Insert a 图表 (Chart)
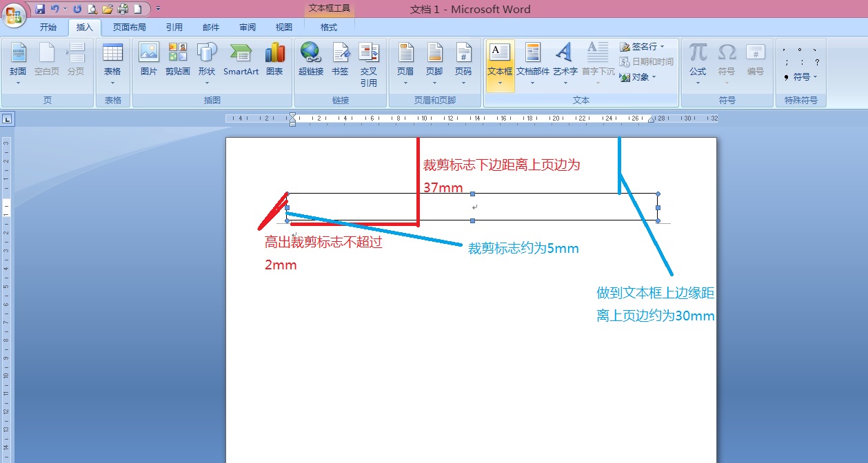The width and height of the screenshot is (868, 463). tap(275, 62)
